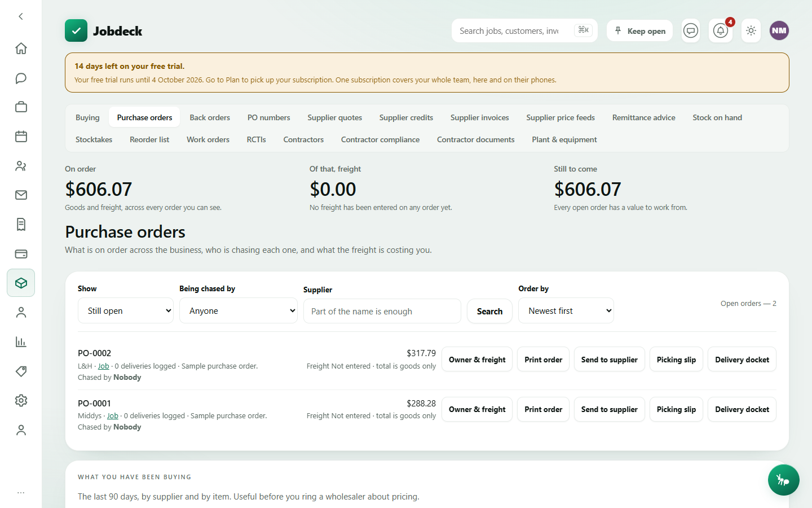Open the Show Still open dropdown
The image size is (812, 508).
[x=126, y=310]
